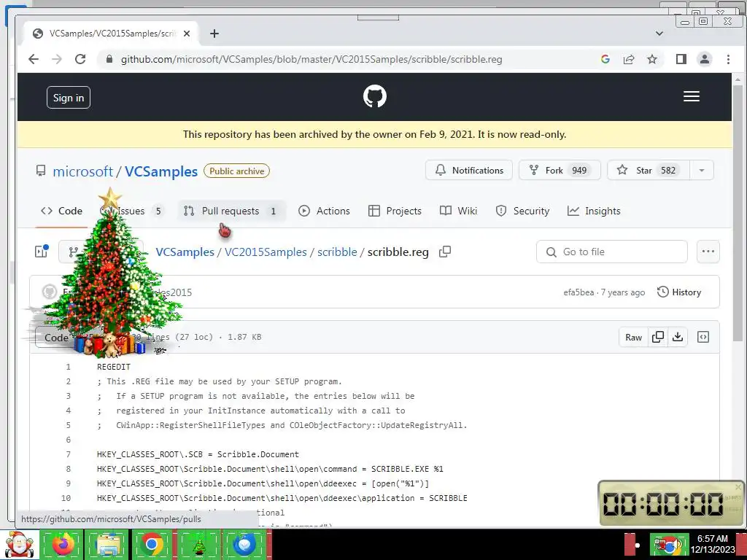Open a new browser tab
Image resolution: width=747 pixels, height=560 pixels.
214,34
